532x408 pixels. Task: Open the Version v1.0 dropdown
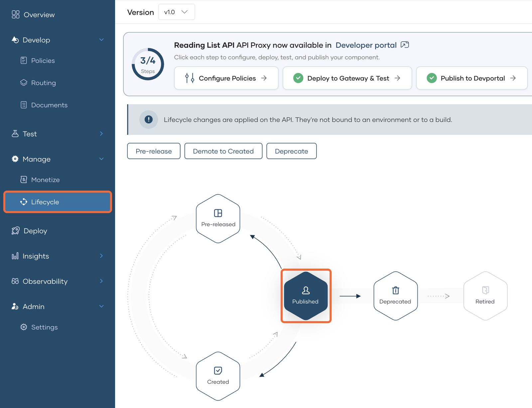pos(177,12)
